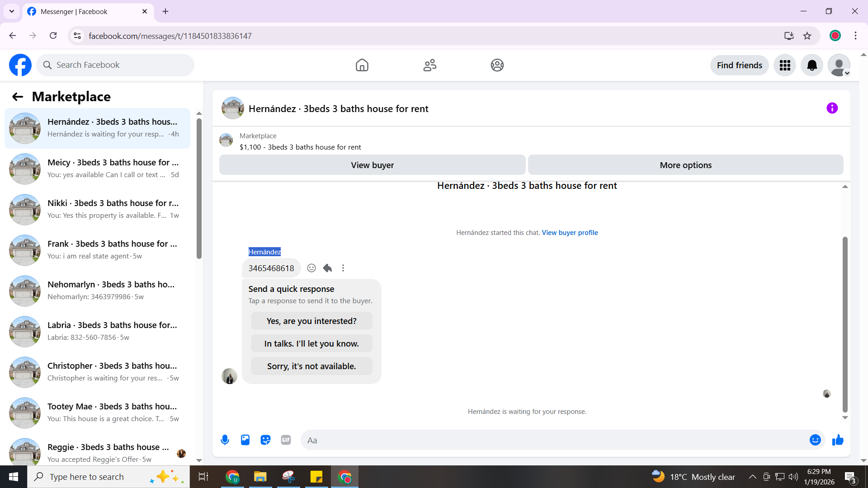Send "Yes, are you interested?" quick response
868x488 pixels.
click(311, 321)
